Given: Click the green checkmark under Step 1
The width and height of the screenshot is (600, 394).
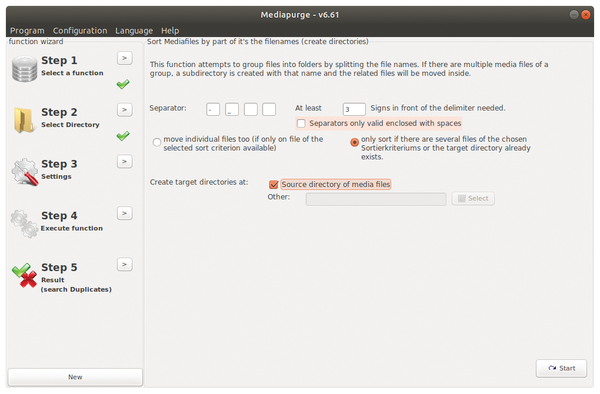Looking at the screenshot, I should [x=123, y=84].
